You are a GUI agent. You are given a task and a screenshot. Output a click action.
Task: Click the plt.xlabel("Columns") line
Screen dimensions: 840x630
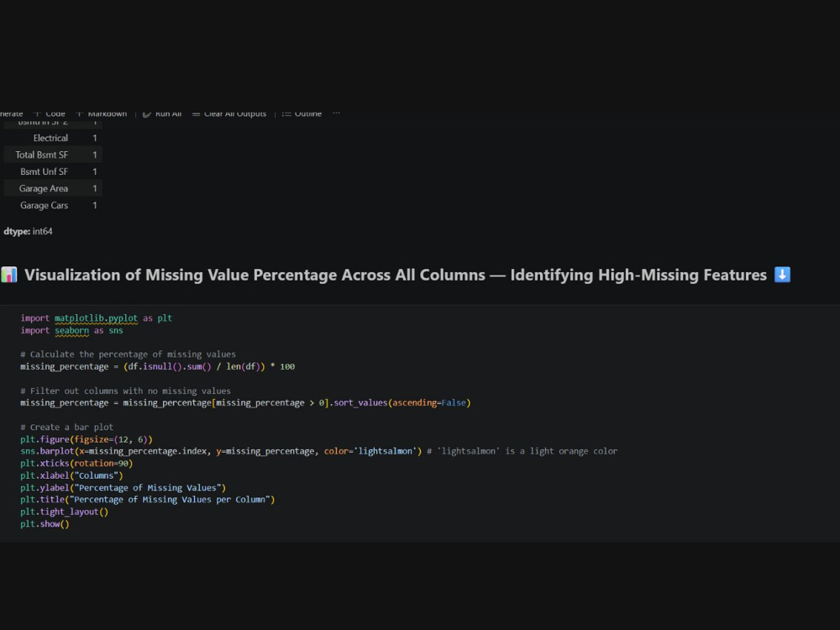(x=71, y=475)
